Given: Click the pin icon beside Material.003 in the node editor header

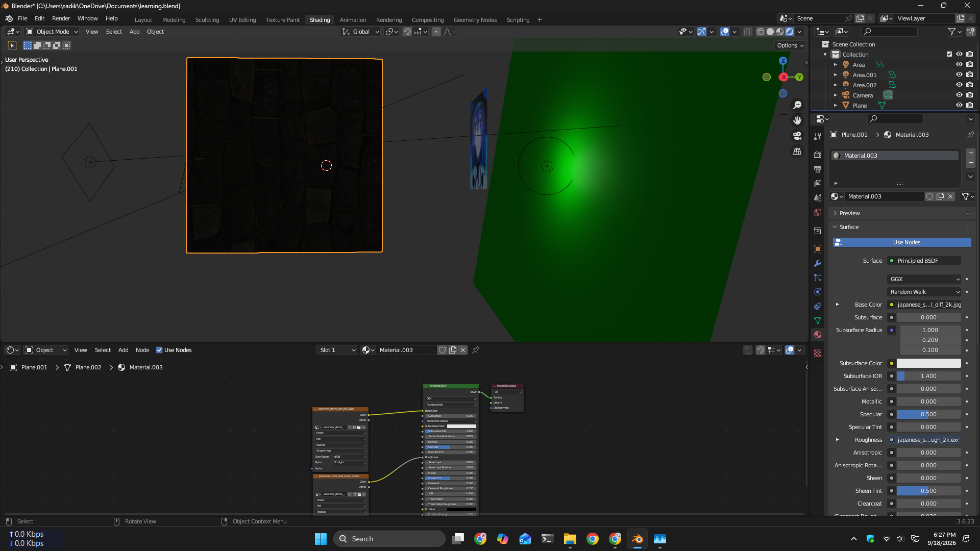Looking at the screenshot, I should [x=476, y=350].
